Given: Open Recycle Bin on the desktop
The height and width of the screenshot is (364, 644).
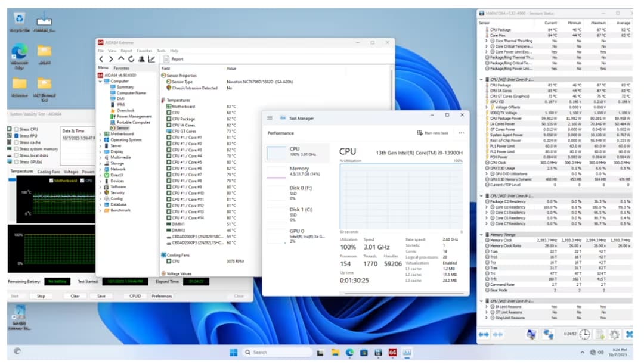Looking at the screenshot, I should 19,23.
